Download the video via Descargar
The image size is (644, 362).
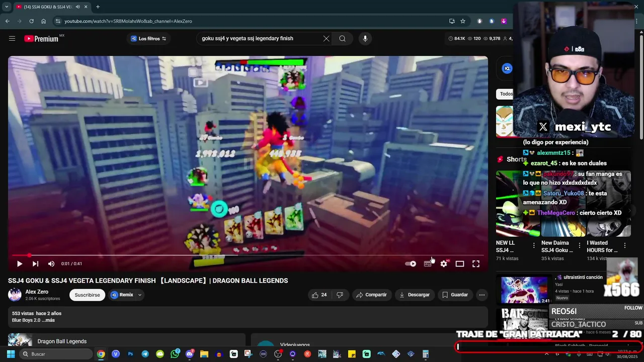[x=414, y=295]
